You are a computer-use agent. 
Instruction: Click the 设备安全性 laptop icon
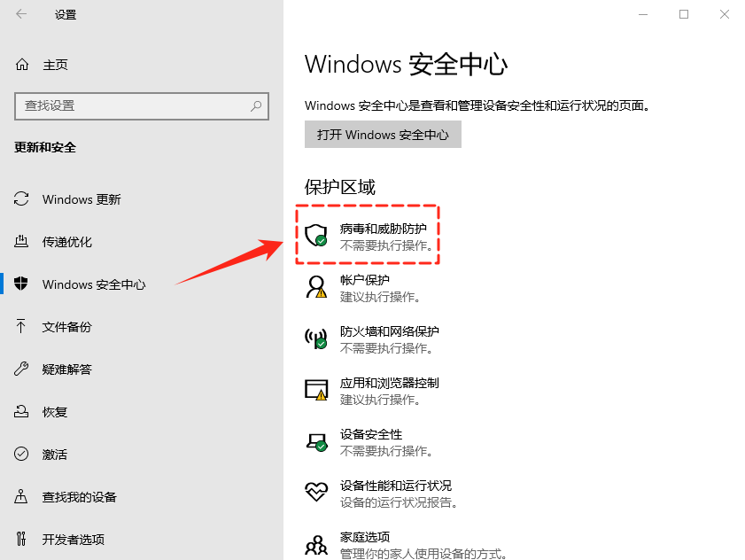315,441
